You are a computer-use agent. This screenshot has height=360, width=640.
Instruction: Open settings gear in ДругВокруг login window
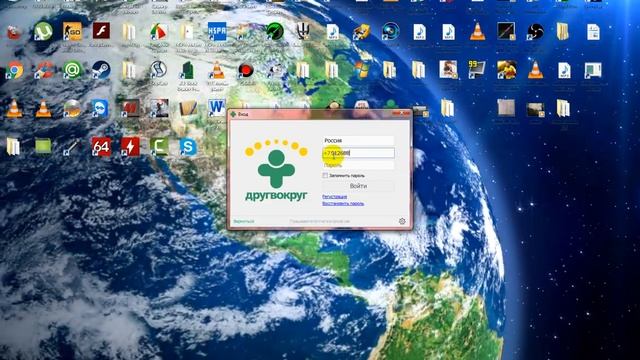tap(402, 221)
